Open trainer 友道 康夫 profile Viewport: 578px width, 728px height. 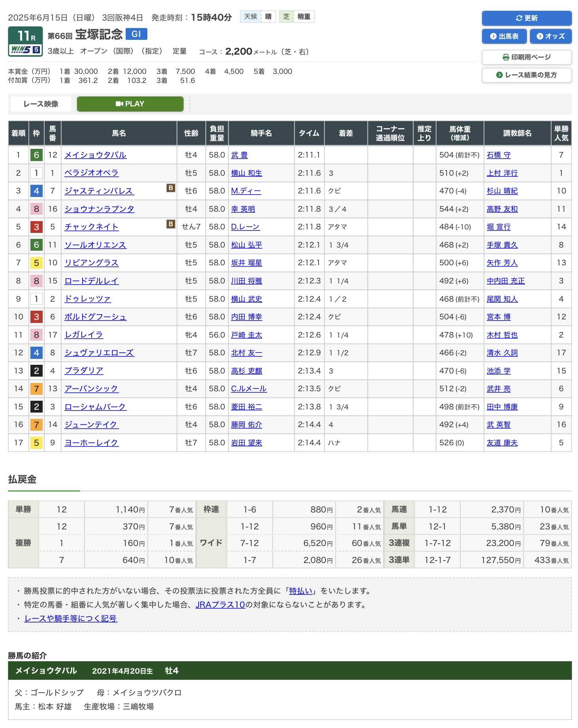[502, 443]
